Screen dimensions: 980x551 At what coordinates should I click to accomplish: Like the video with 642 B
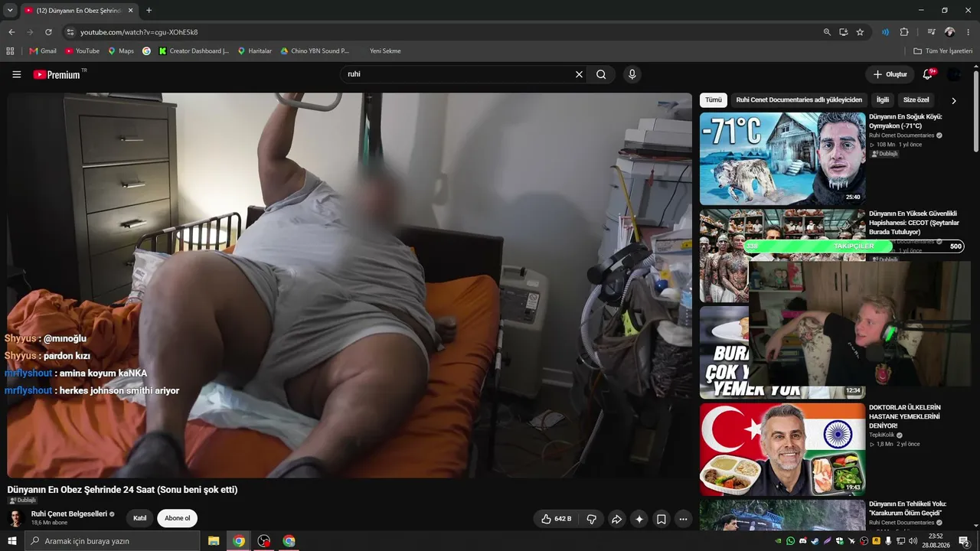557,519
